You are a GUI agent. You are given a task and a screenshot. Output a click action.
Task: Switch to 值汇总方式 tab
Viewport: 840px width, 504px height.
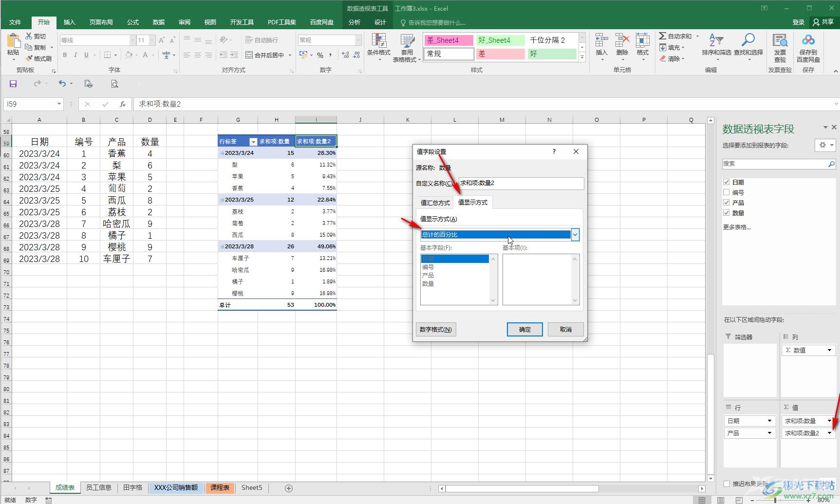(x=435, y=203)
